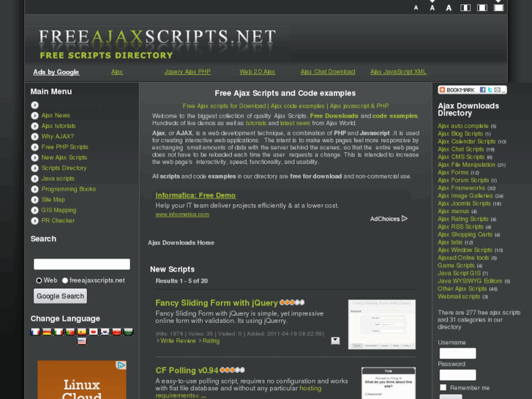Select the largest font size A icon
This screenshot has height=399, width=532.
(449, 8)
